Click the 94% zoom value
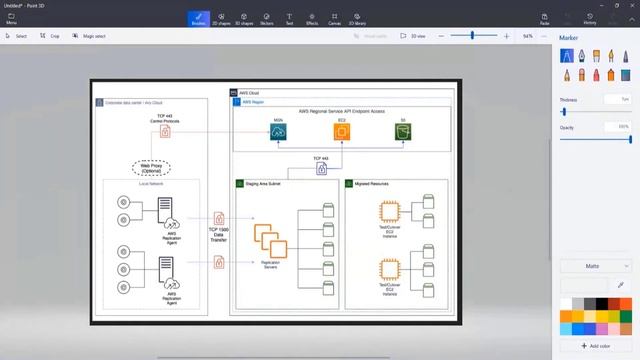 point(528,36)
